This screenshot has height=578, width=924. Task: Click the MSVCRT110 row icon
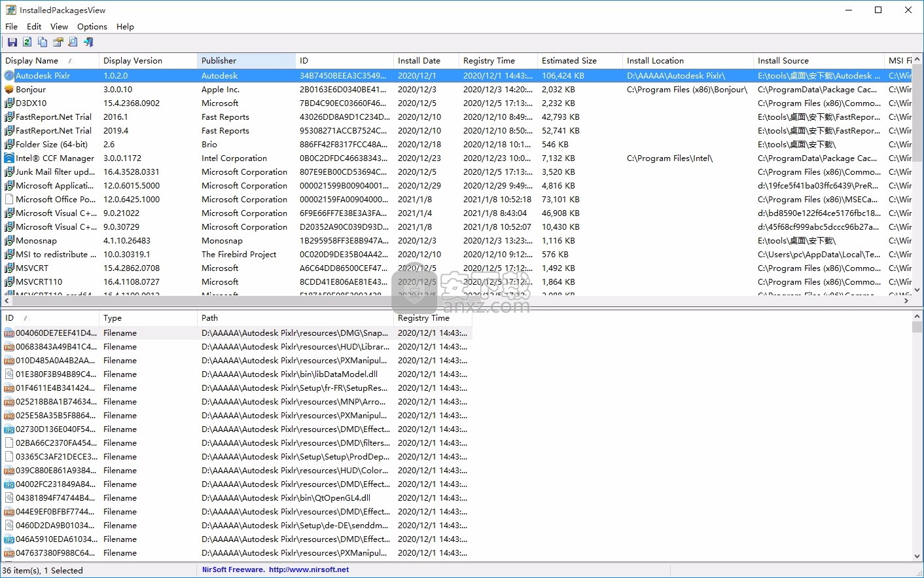(9, 282)
